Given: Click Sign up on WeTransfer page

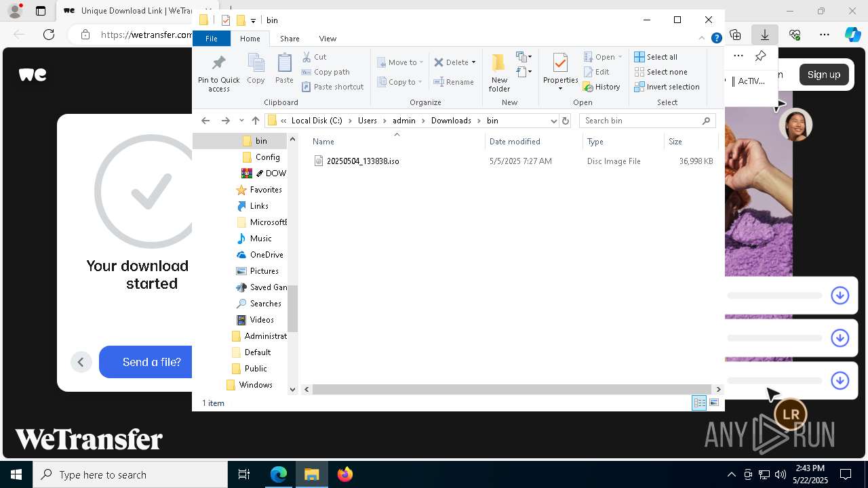Looking at the screenshot, I should tap(824, 75).
